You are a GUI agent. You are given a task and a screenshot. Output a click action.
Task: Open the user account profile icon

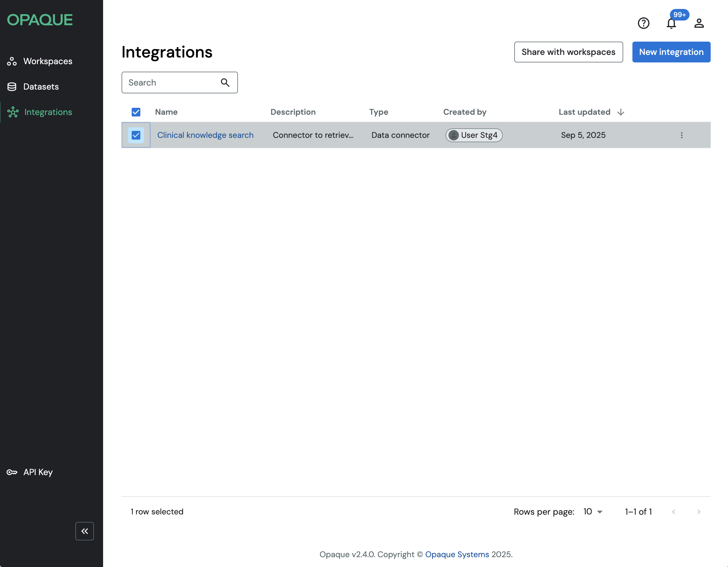(x=699, y=23)
